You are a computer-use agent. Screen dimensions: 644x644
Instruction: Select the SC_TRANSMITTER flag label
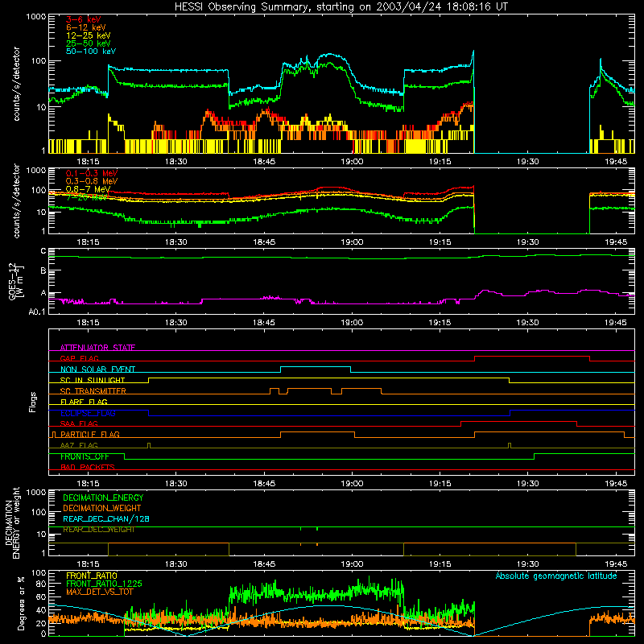[93, 391]
